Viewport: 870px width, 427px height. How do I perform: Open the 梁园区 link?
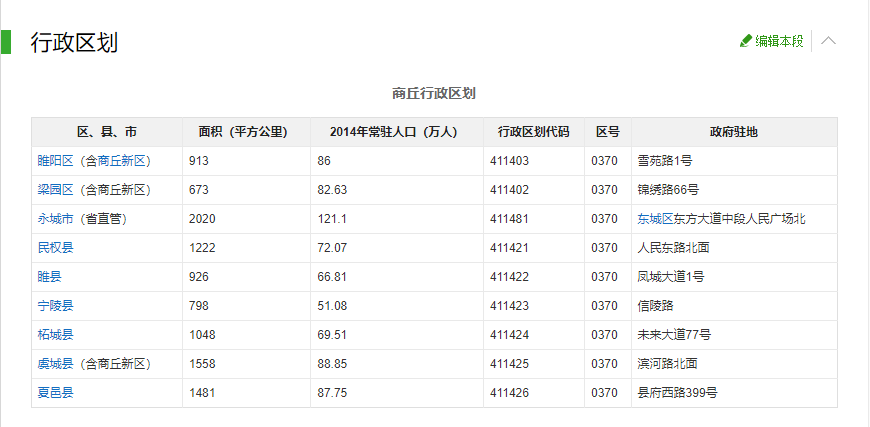point(56,190)
